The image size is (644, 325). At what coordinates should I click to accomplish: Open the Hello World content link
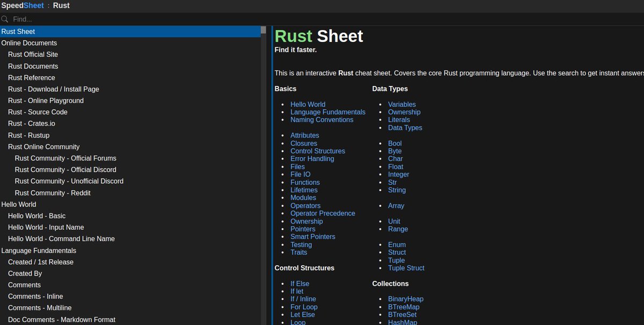[x=308, y=104]
